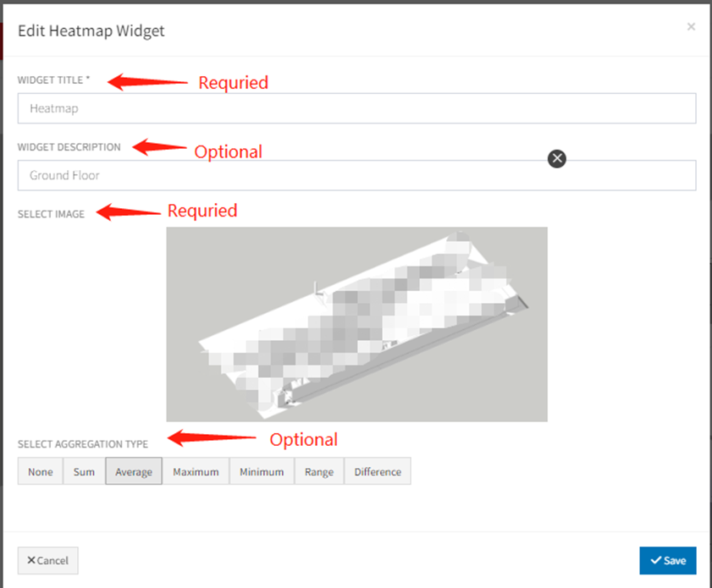Click the WIDGET DESCRIPTION label
This screenshot has width=712, height=588.
(x=69, y=147)
